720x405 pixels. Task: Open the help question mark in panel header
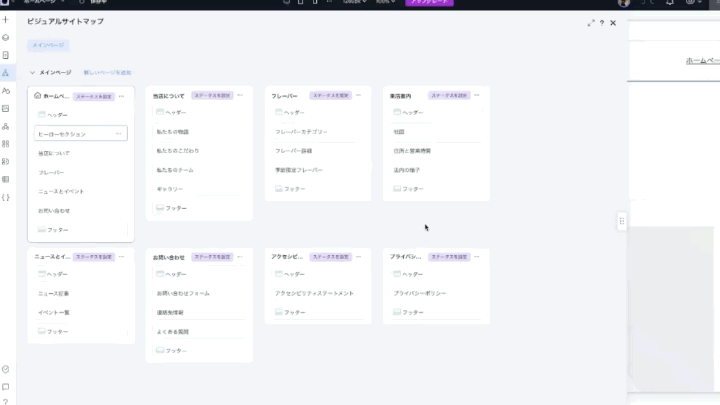pyautogui.click(x=601, y=22)
